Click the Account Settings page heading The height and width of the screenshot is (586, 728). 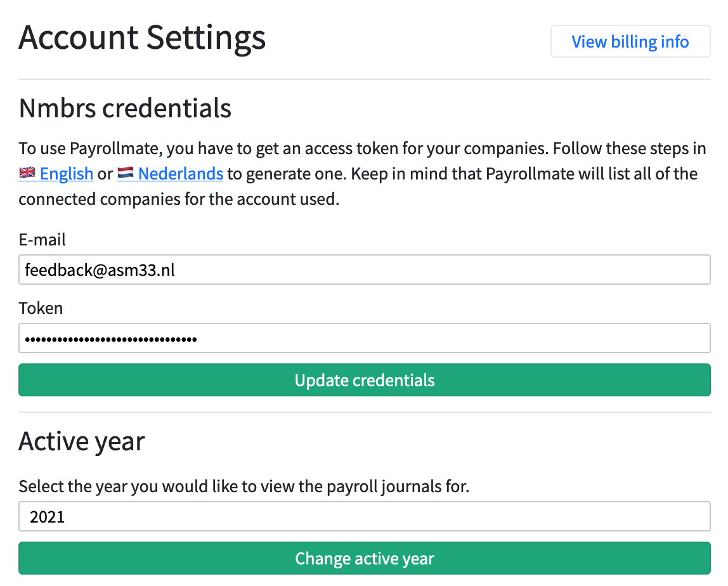pyautogui.click(x=143, y=38)
